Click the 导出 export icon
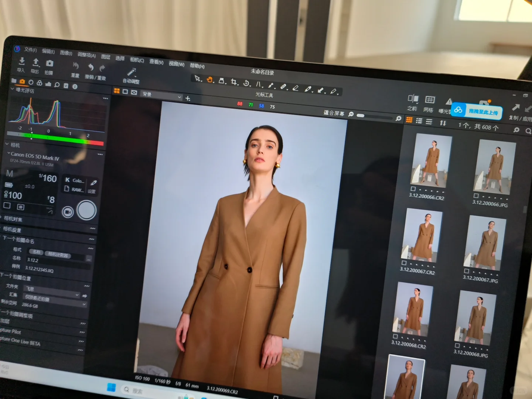Image resolution: width=532 pixels, height=399 pixels. pyautogui.click(x=36, y=62)
